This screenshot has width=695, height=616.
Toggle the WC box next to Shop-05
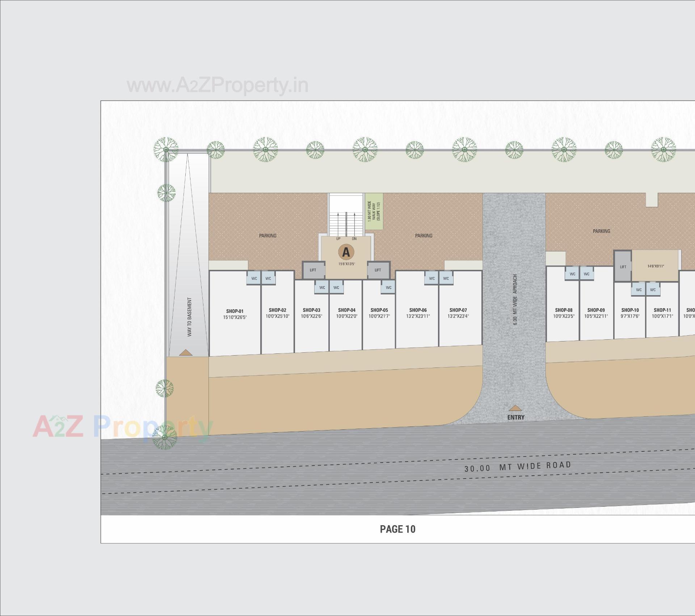pyautogui.click(x=389, y=288)
